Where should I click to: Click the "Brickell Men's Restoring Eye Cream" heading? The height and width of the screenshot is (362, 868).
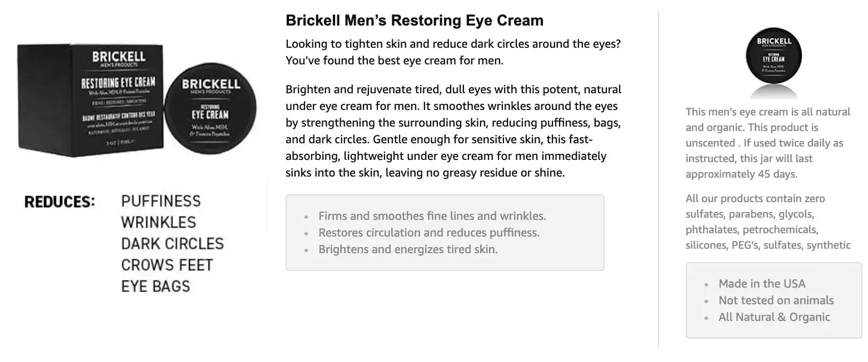(414, 21)
